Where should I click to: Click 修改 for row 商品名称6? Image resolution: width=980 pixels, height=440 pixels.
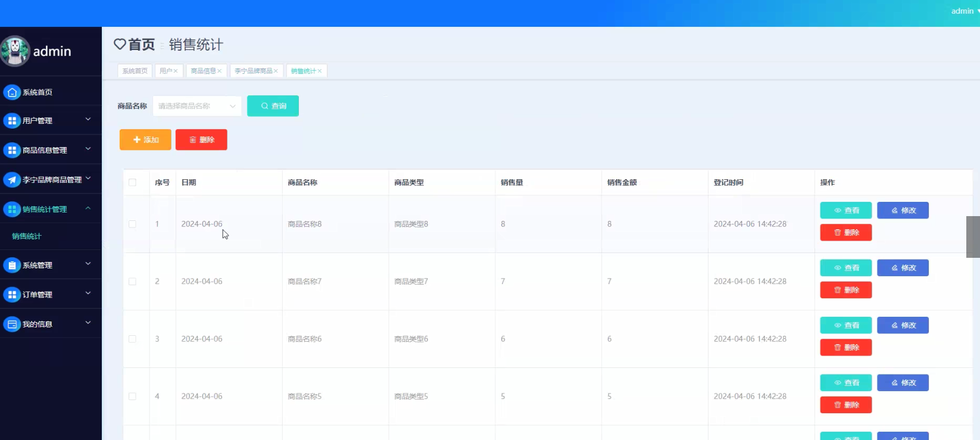[903, 325]
